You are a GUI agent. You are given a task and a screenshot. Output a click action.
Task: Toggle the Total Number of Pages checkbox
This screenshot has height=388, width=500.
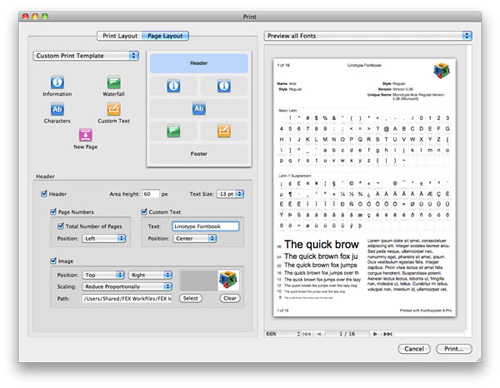[61, 226]
